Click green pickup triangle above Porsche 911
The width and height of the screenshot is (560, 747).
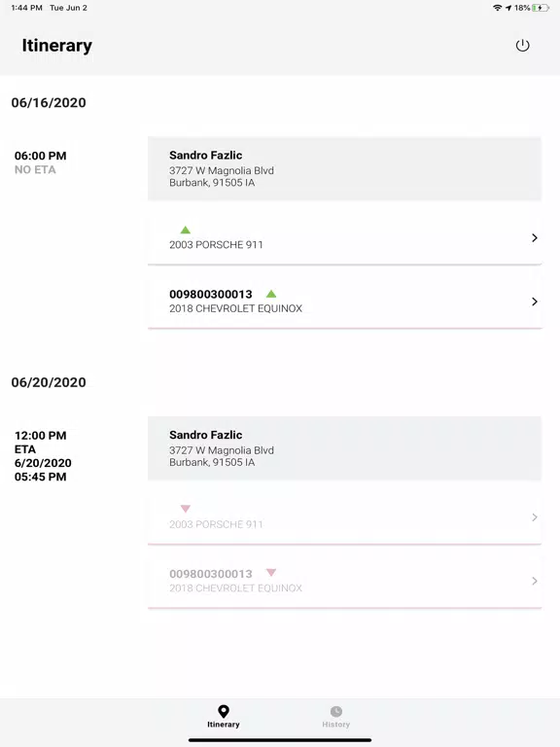tap(186, 231)
